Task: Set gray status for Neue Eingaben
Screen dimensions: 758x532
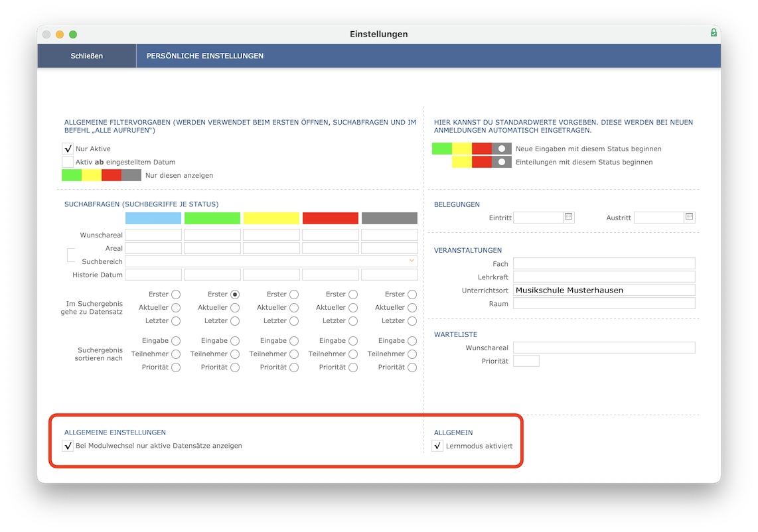Action: [501, 149]
